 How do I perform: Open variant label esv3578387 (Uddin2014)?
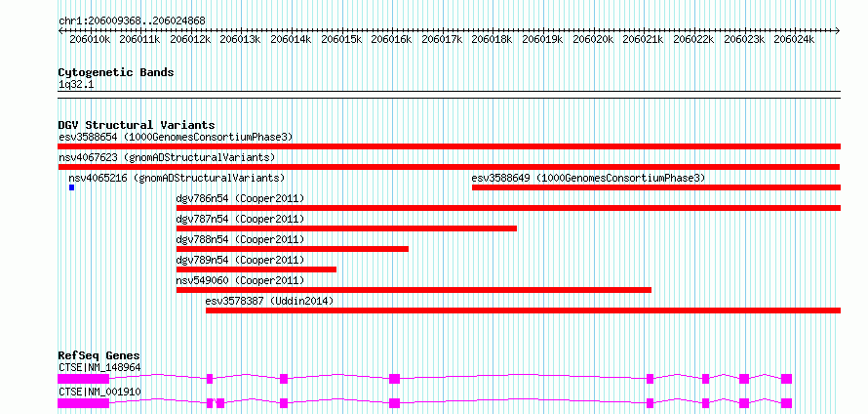click(x=269, y=301)
